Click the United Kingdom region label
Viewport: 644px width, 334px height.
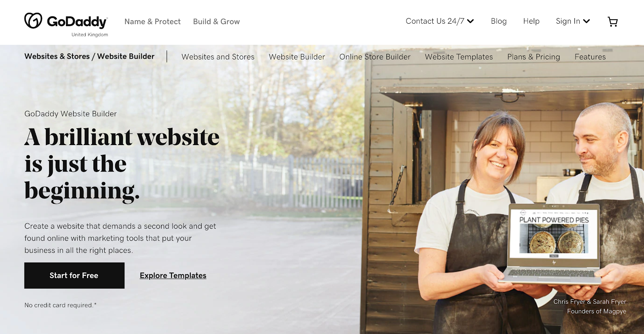click(x=90, y=35)
